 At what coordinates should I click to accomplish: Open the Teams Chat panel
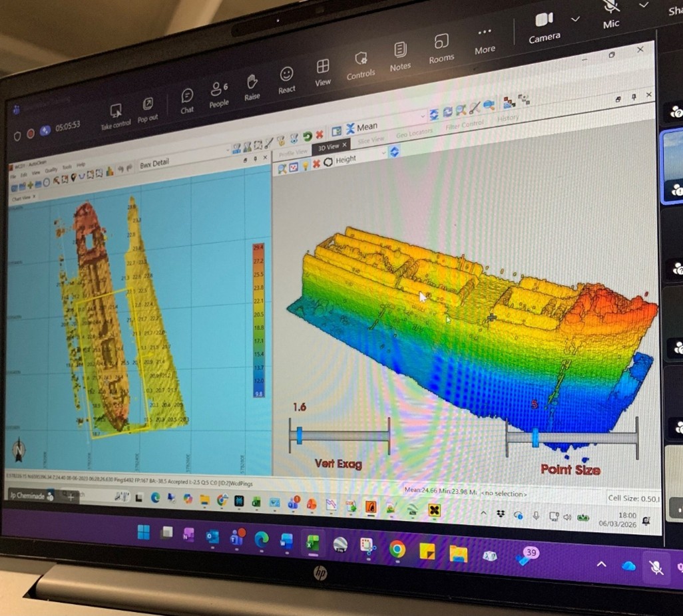click(186, 96)
